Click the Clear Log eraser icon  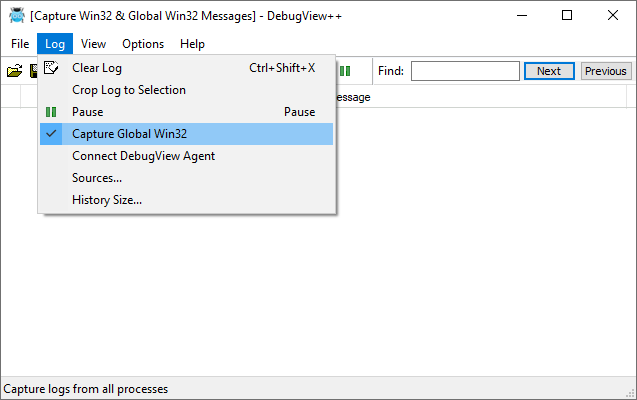[x=51, y=68]
